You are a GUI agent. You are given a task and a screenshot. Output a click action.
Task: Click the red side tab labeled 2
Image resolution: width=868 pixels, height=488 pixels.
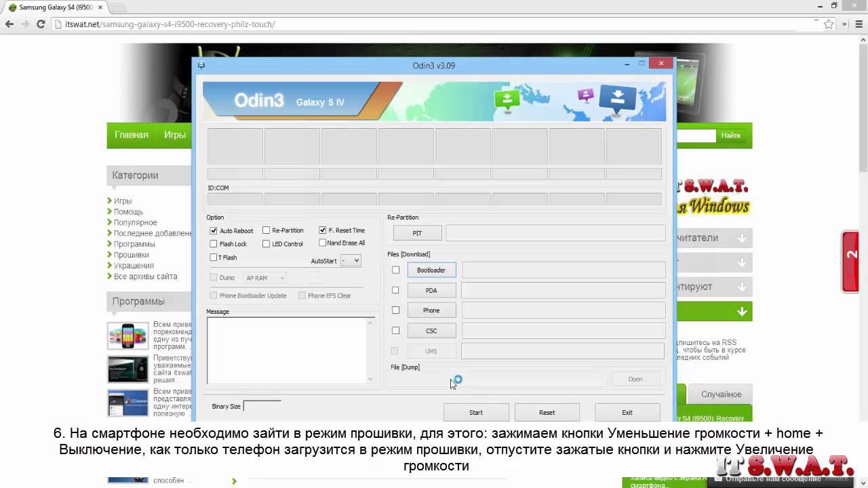tap(850, 262)
